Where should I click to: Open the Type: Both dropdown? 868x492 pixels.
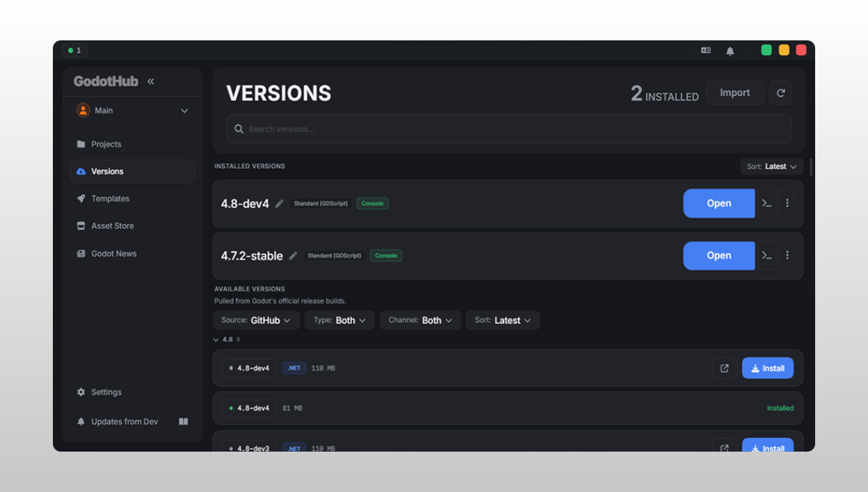point(339,320)
